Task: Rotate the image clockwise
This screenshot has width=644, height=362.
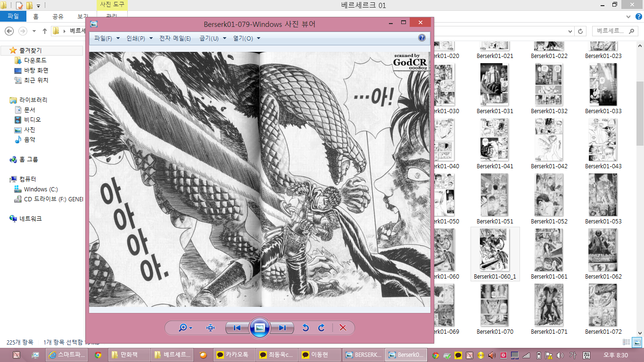Action: (322, 328)
